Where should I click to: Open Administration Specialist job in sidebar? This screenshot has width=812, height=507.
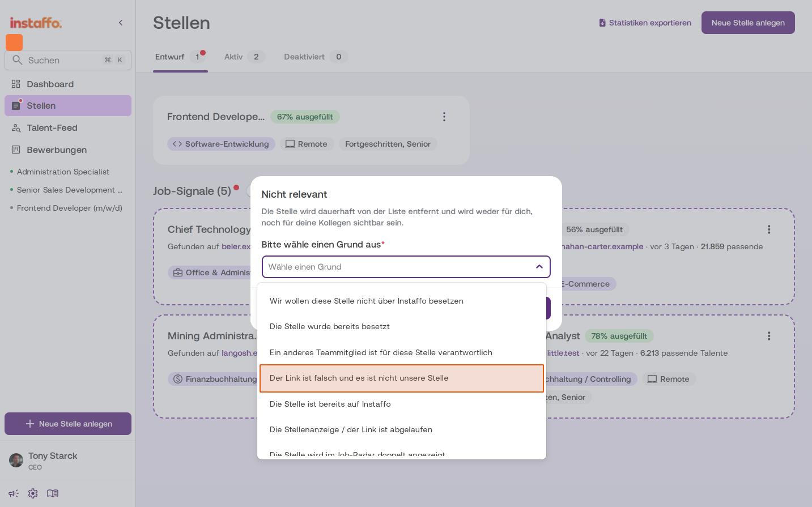point(63,172)
